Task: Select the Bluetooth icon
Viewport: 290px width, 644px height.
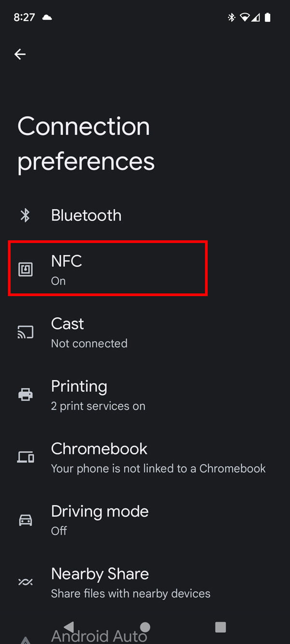Action: click(x=25, y=215)
